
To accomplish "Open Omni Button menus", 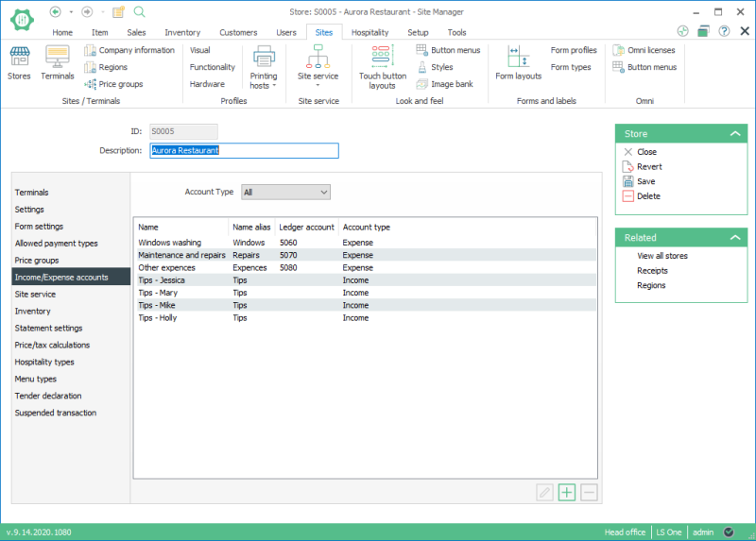I will tap(644, 67).
